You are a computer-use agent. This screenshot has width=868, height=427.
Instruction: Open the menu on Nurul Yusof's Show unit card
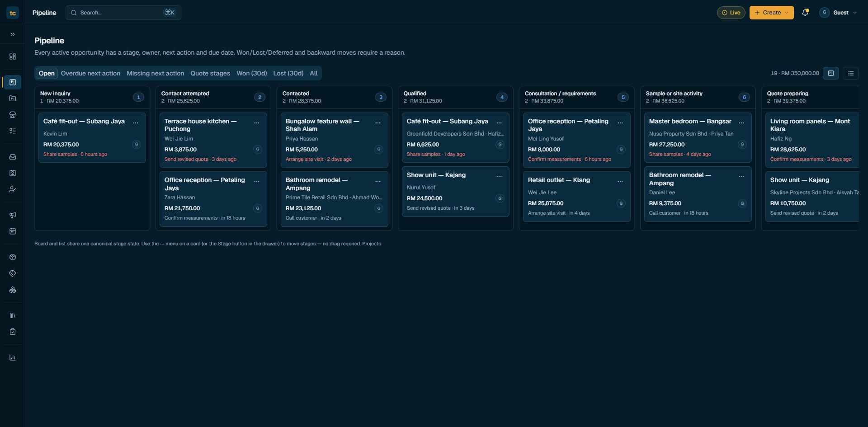click(499, 176)
